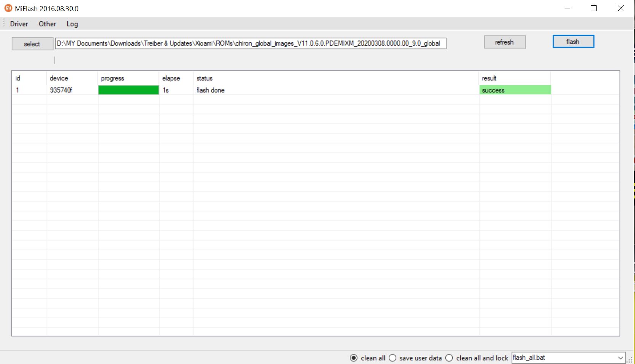This screenshot has width=635, height=364.
Task: Expand the flash_all.bat script dropdown
Action: (621, 358)
